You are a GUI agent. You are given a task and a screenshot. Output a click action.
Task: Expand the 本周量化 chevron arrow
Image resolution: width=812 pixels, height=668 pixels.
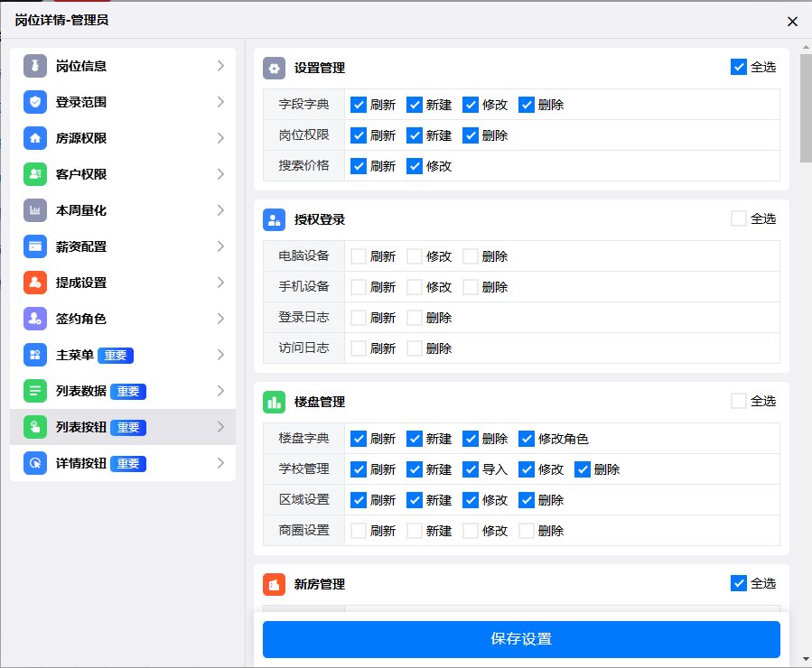click(x=220, y=210)
